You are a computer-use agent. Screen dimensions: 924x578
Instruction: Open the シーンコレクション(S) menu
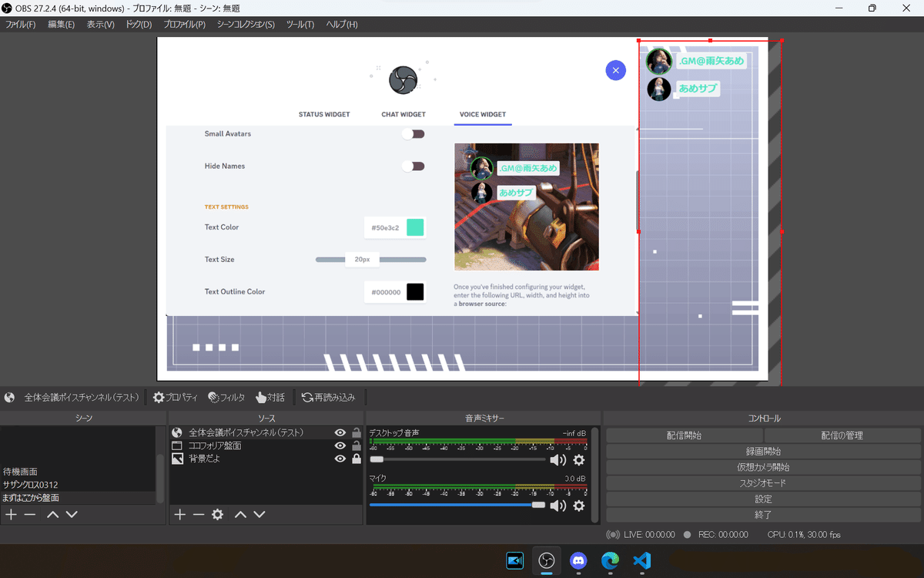point(246,25)
